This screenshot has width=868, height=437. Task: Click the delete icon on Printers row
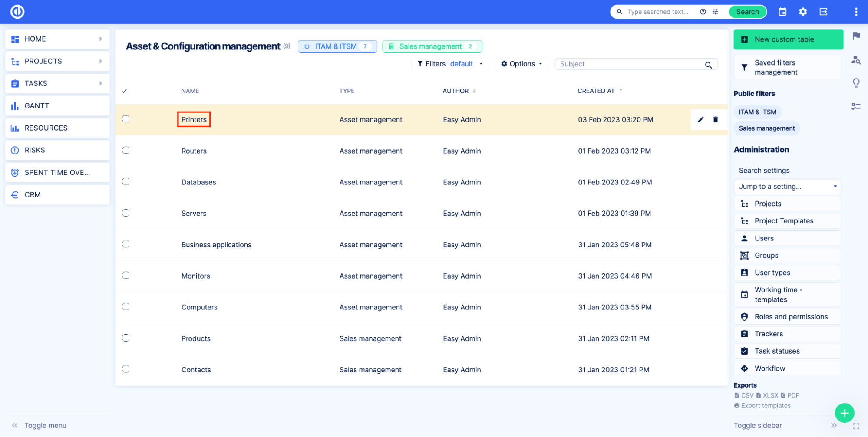click(715, 119)
